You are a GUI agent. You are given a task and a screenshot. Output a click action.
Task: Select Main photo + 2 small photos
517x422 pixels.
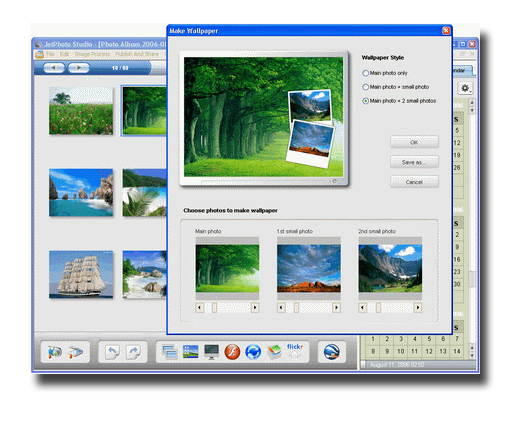[x=366, y=101]
